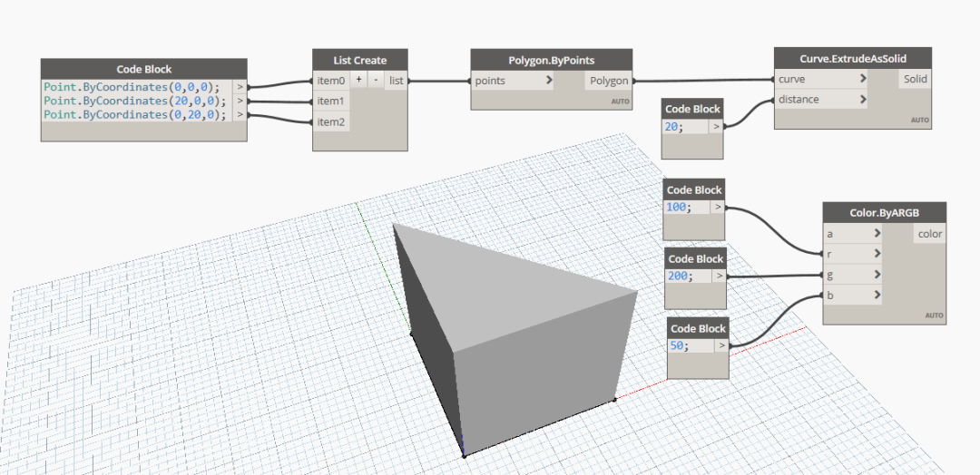Screen dimensions: 980x475
Task: Select the Curve.ExtrudeAsSolid node title
Action: click(853, 59)
